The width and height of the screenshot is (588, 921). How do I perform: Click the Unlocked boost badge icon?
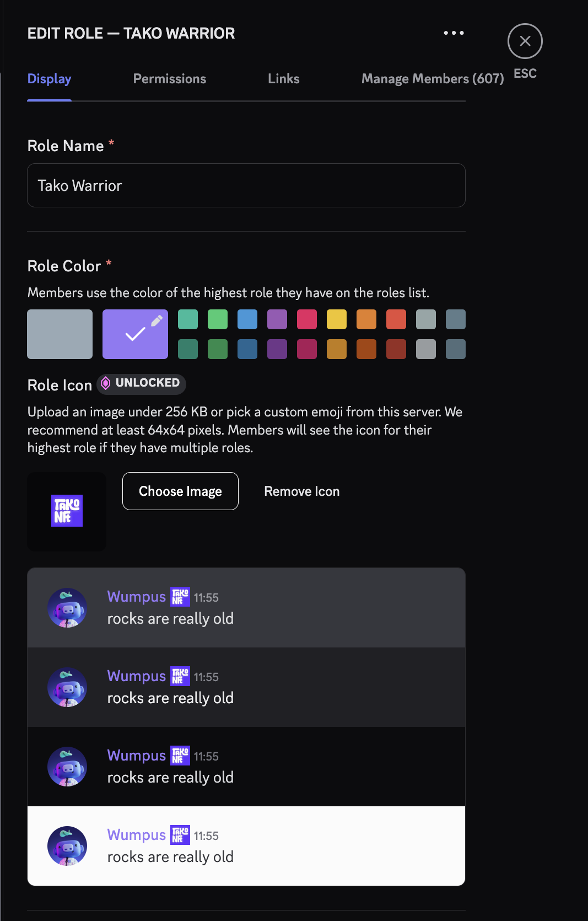coord(106,383)
